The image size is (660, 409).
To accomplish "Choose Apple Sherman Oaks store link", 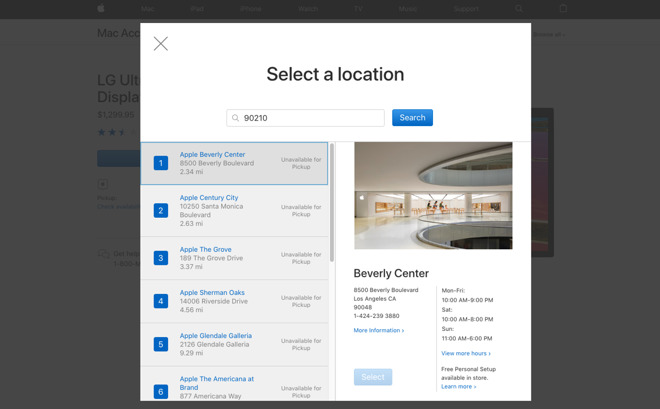I will tap(212, 292).
